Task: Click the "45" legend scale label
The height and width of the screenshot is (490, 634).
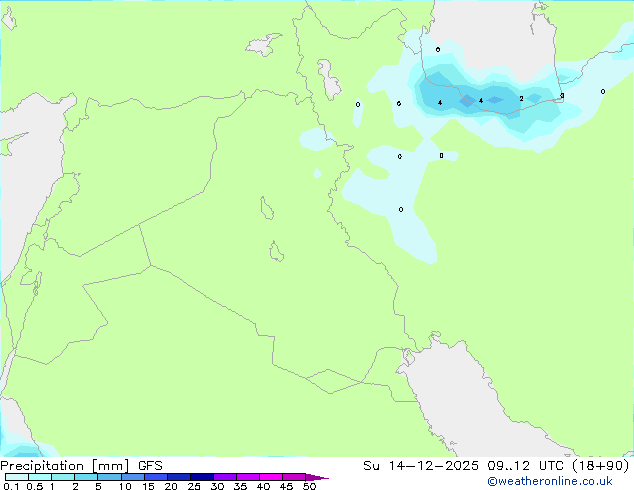Action: (x=286, y=486)
